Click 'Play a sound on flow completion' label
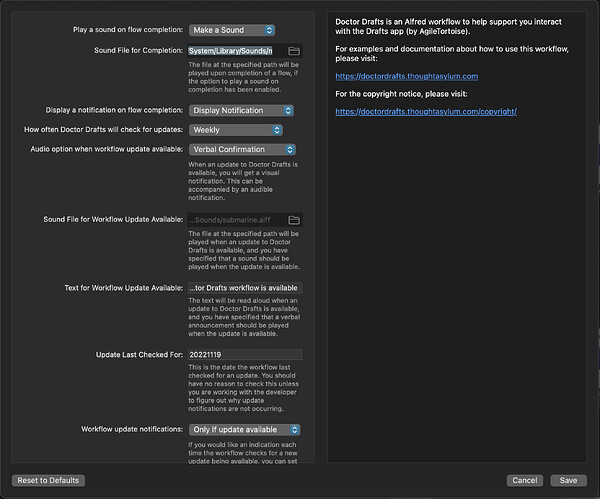 (x=128, y=30)
